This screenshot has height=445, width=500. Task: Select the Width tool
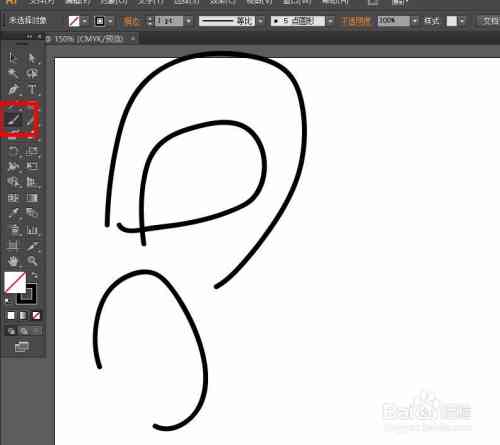pyautogui.click(x=13, y=165)
